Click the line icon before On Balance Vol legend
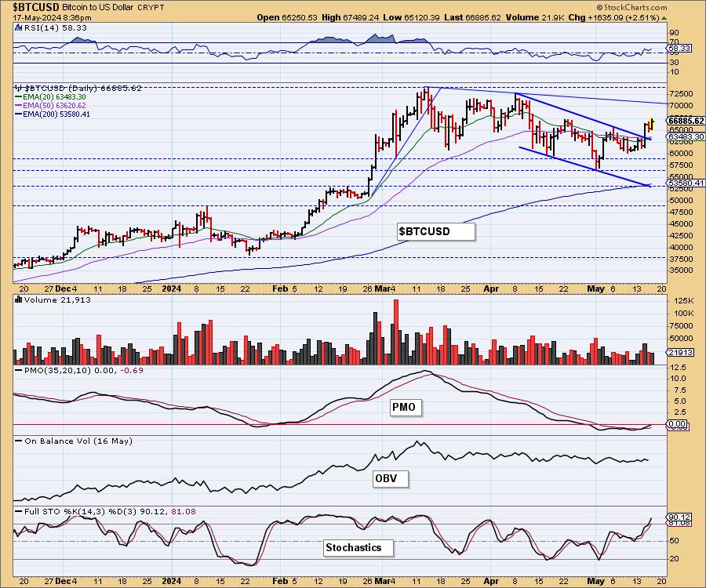Viewport: 706px width, 588px height. coord(19,441)
